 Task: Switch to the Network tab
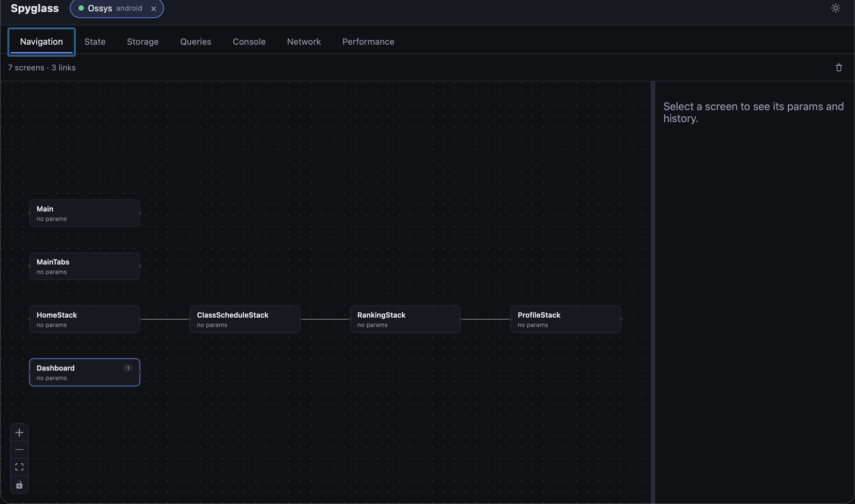pos(304,42)
